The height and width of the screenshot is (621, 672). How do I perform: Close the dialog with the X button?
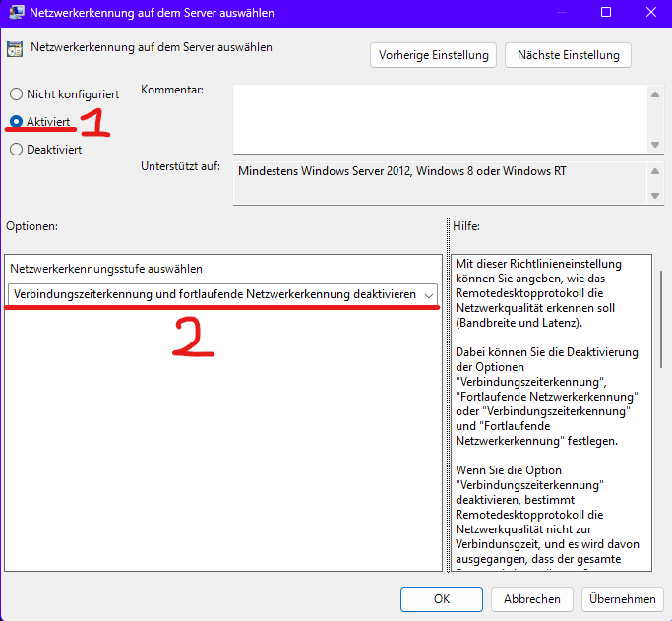click(649, 13)
